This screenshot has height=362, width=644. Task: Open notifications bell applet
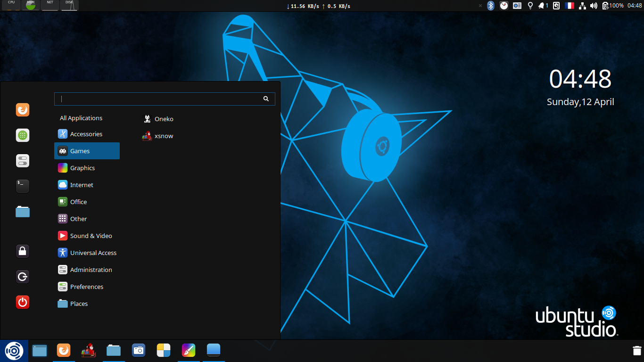543,6
